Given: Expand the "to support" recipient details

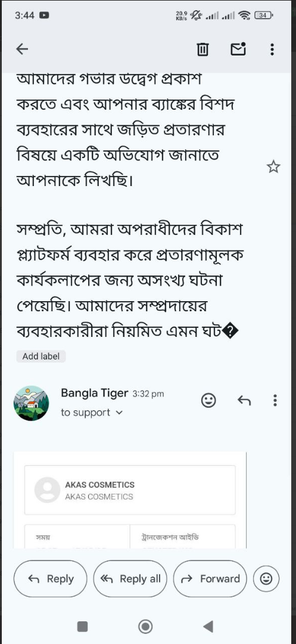Looking at the screenshot, I should pos(92,413).
